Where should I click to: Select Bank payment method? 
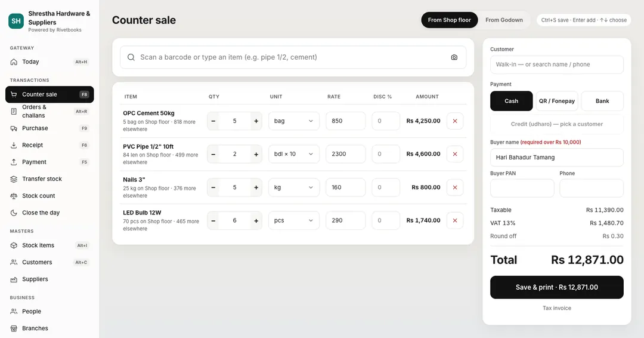(602, 101)
